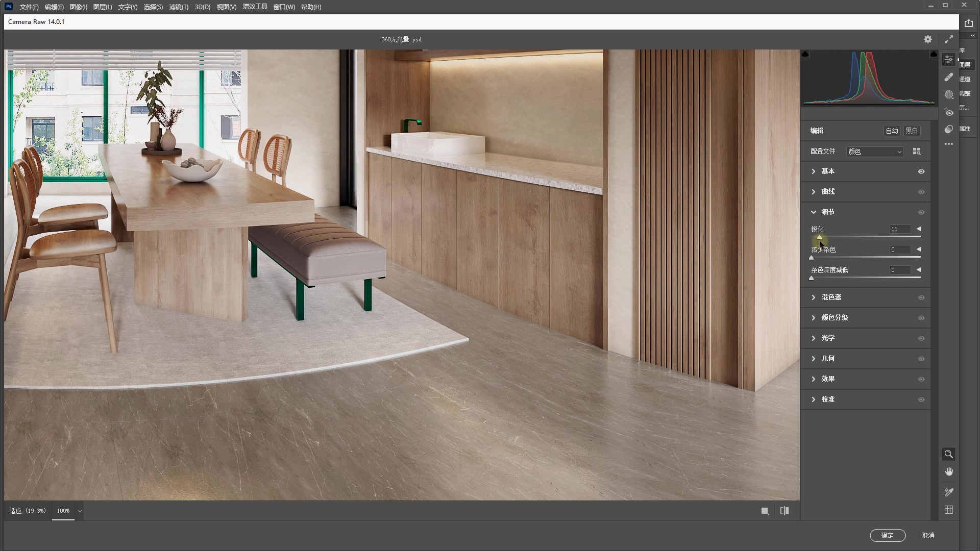This screenshot has width=980, height=551.
Task: Open the Masking tool
Action: click(x=948, y=94)
